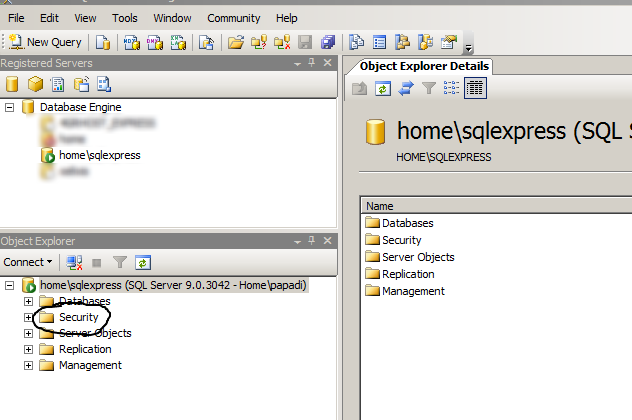Start Analysis Services DMX Query

coord(155,42)
